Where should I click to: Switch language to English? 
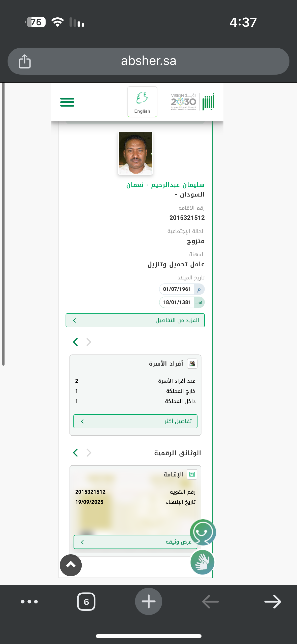[x=142, y=102]
